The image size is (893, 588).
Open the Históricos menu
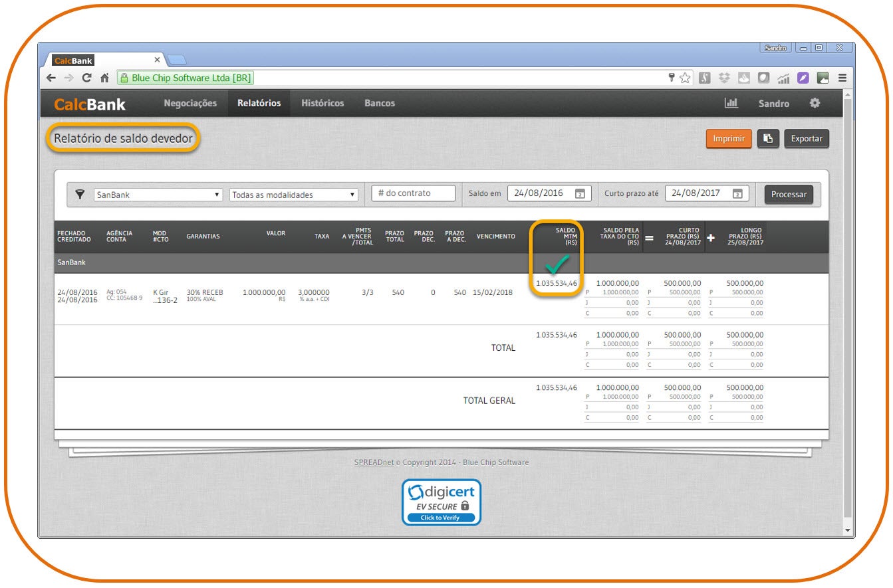pos(322,103)
